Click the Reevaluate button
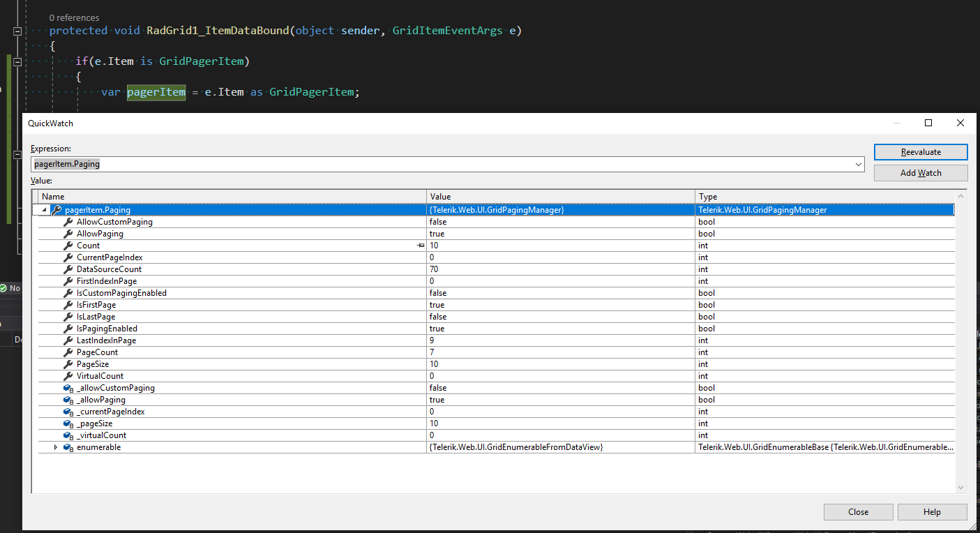Screen dimensions: 980x533 (x=920, y=152)
